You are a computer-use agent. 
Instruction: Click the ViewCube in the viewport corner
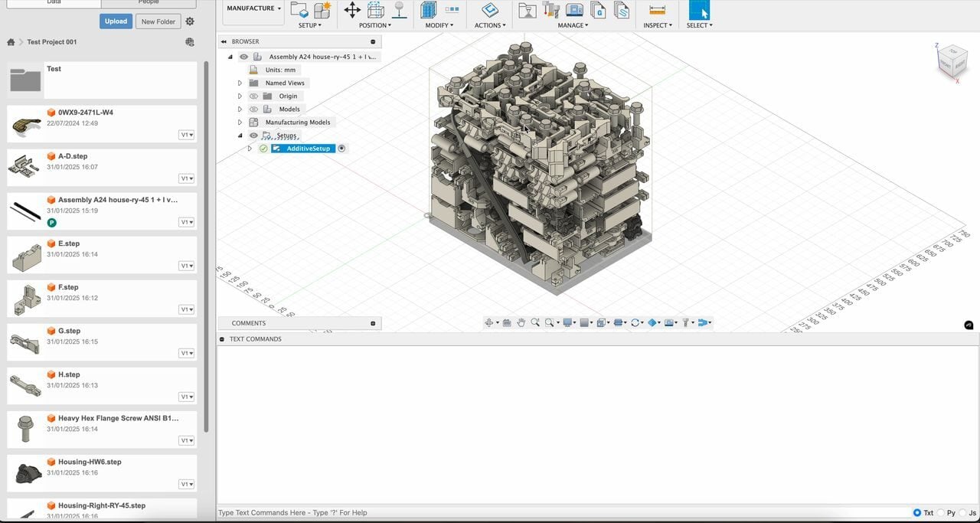(952, 59)
